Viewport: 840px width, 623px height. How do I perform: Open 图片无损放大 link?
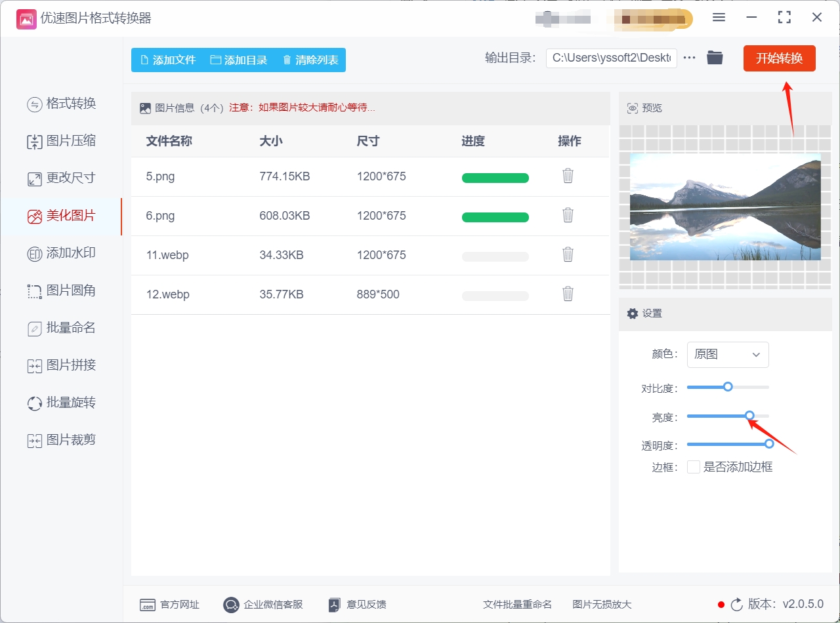pos(602,605)
